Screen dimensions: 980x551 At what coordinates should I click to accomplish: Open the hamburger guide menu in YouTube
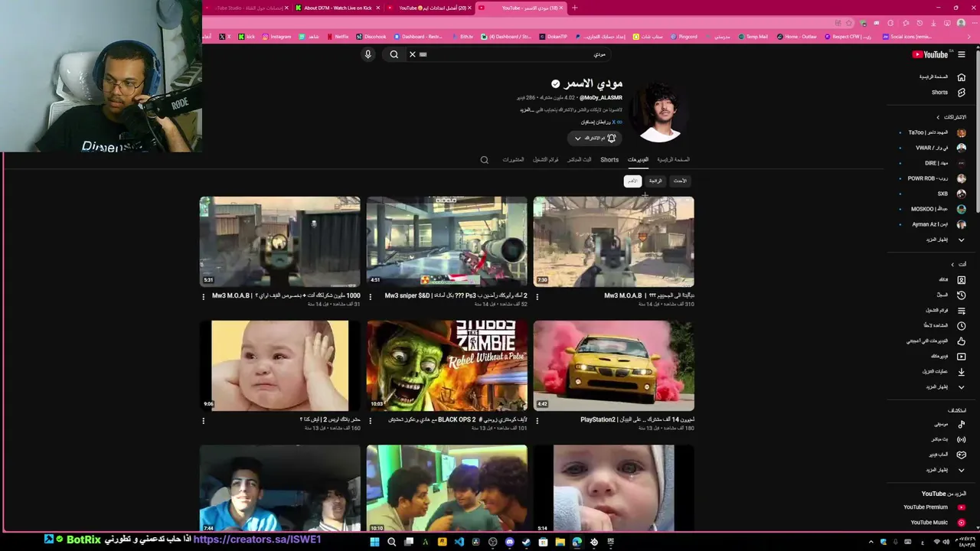[x=962, y=54]
